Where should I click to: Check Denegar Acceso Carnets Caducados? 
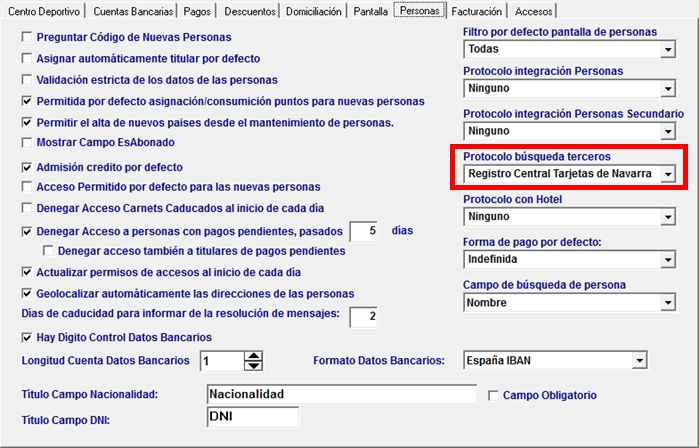(x=27, y=208)
